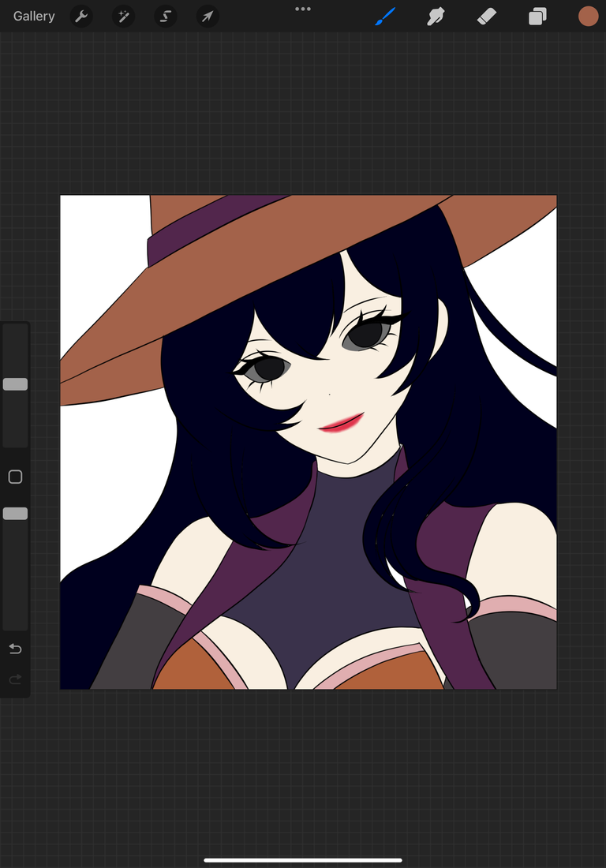The width and height of the screenshot is (606, 868).
Task: Select the Smudge tool
Action: (x=436, y=16)
